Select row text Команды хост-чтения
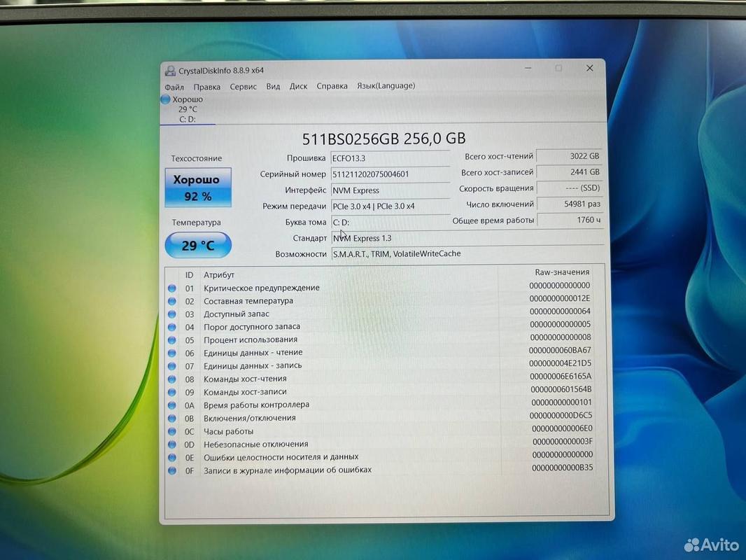The image size is (746, 560). (245, 379)
